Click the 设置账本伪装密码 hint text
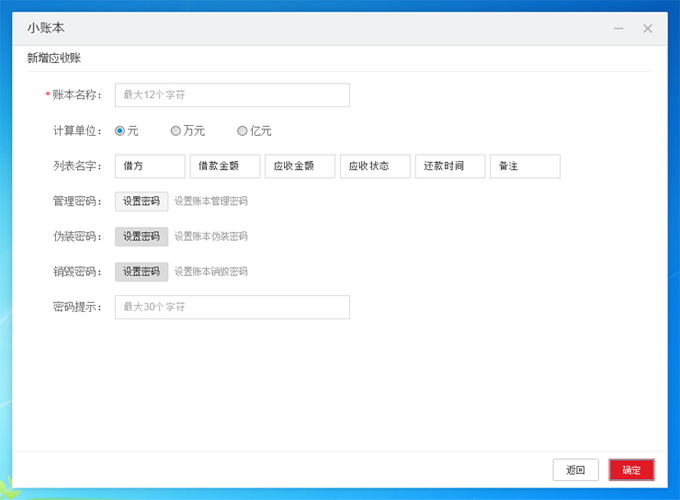The width and height of the screenshot is (680, 500). 211,237
